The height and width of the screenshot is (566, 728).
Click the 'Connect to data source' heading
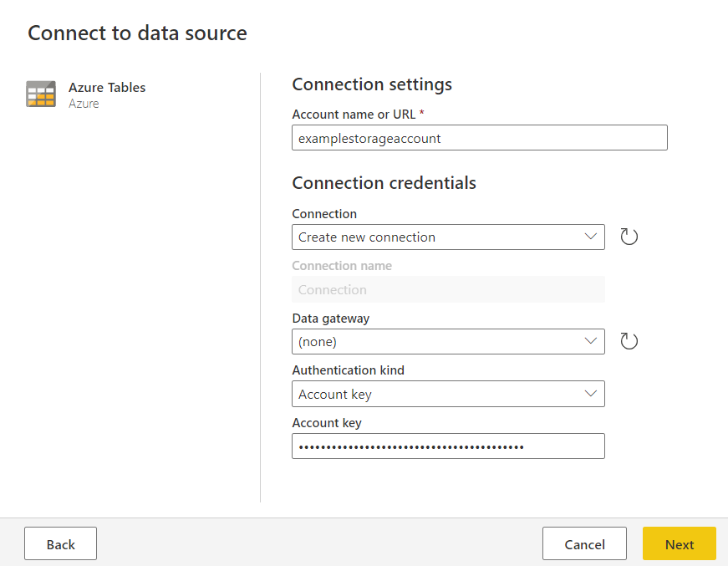tap(137, 33)
